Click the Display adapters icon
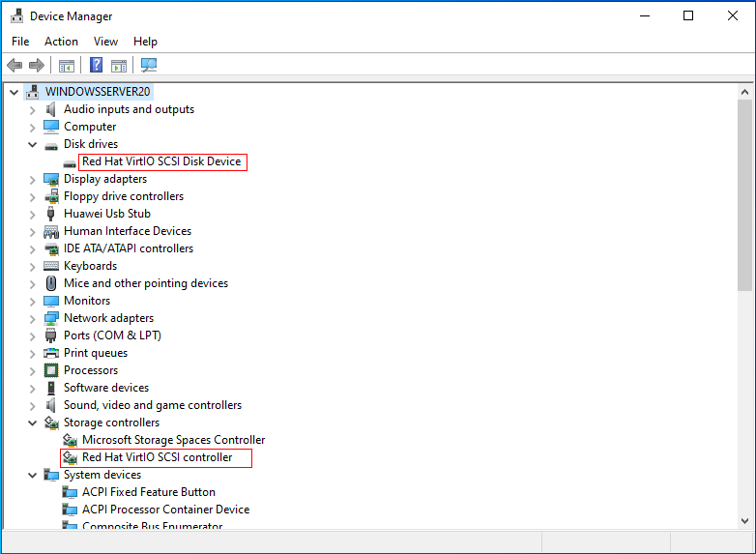 51,180
